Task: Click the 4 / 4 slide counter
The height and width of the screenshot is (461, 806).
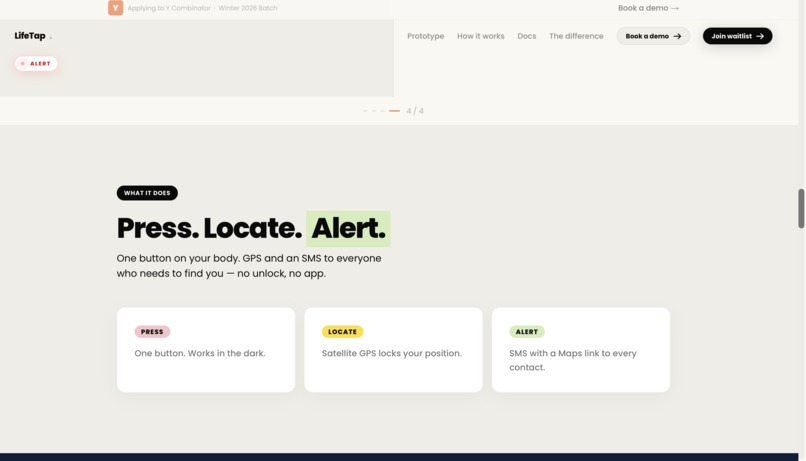Action: coord(415,110)
